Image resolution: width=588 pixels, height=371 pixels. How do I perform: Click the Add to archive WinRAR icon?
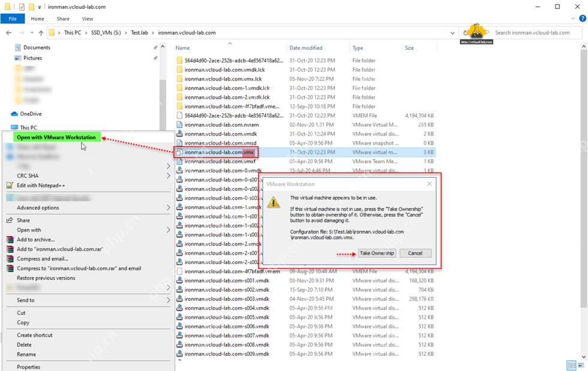click(10, 240)
